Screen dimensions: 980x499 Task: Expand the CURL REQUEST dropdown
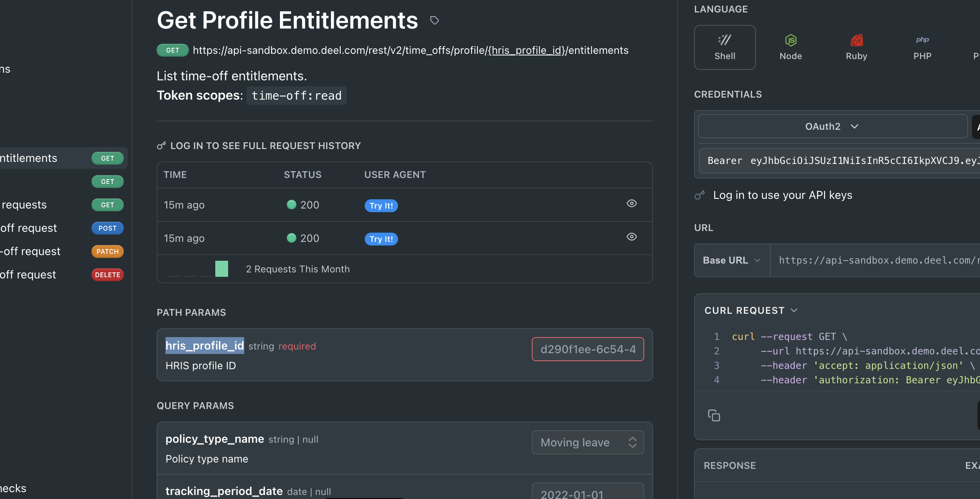point(751,311)
